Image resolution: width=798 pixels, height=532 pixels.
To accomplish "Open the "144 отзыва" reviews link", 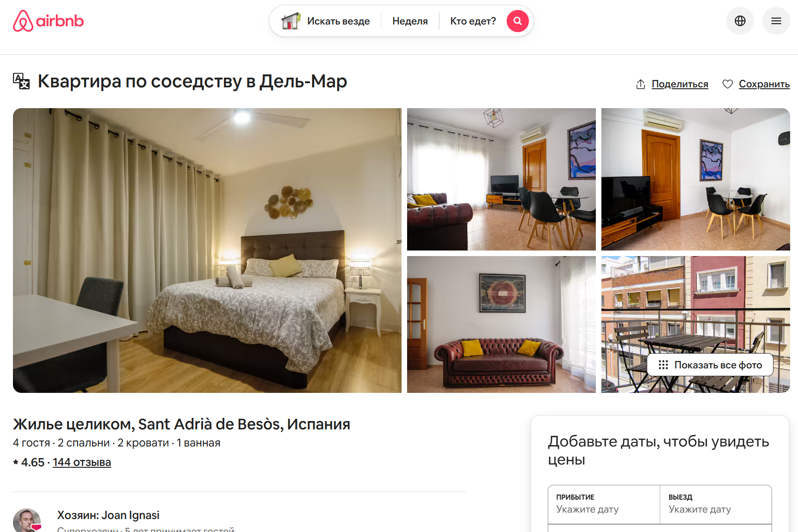I will [82, 462].
